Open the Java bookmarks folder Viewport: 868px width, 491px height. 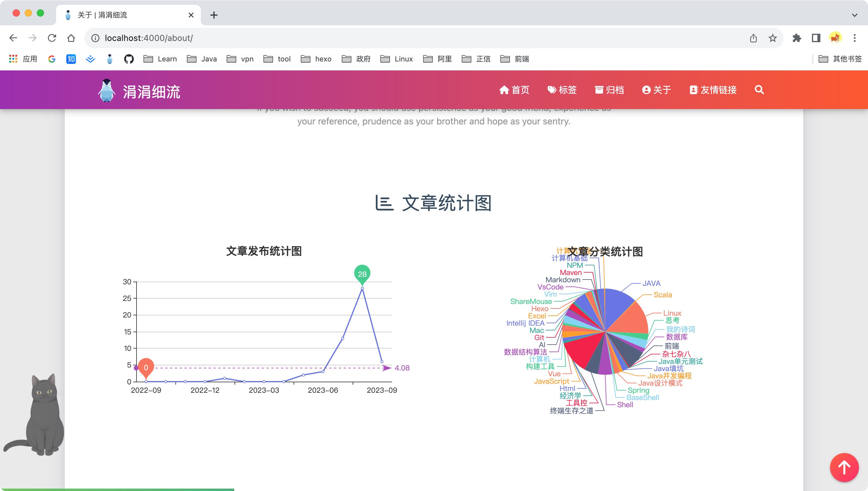202,59
